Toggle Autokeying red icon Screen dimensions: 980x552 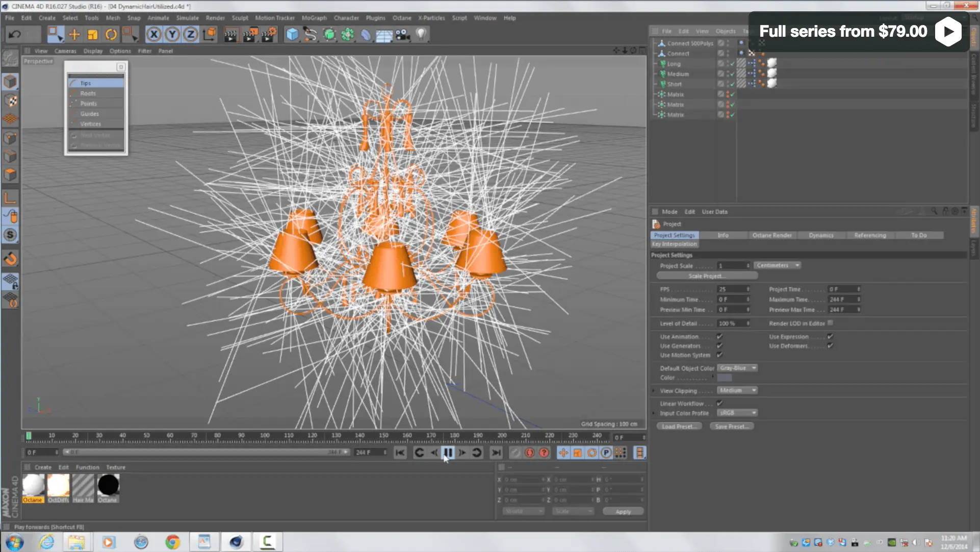(530, 453)
